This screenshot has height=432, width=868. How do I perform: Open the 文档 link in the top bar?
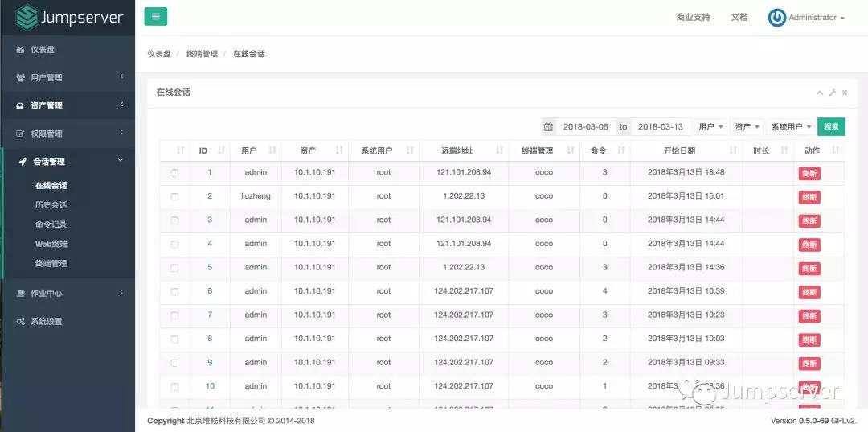pos(739,18)
